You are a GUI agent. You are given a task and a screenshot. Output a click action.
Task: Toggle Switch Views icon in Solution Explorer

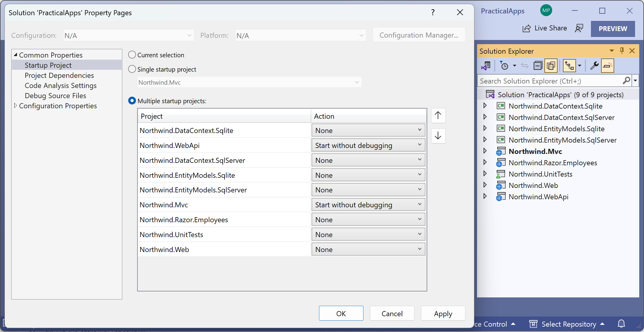click(486, 66)
